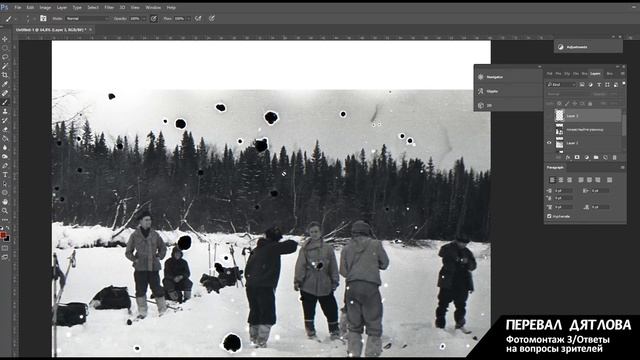Select the Eraser tool
The width and height of the screenshot is (640, 360).
(x=5, y=129)
